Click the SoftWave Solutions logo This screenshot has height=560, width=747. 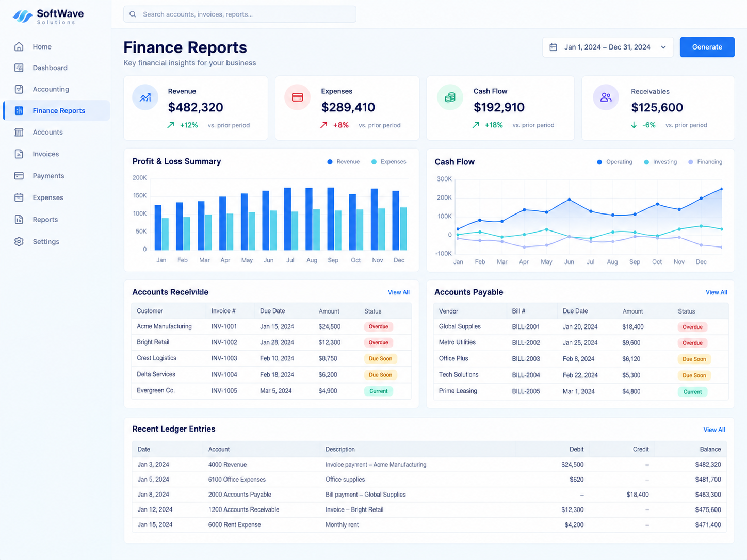pyautogui.click(x=48, y=17)
